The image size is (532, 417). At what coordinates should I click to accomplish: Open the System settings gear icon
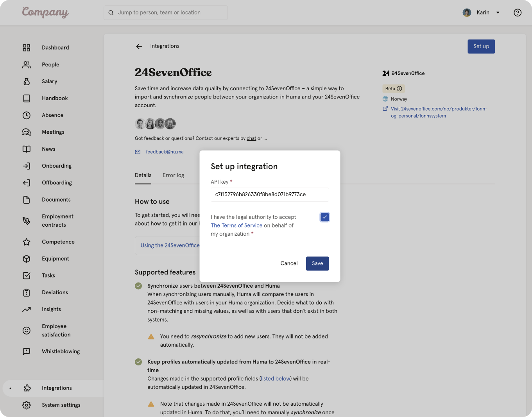27,405
